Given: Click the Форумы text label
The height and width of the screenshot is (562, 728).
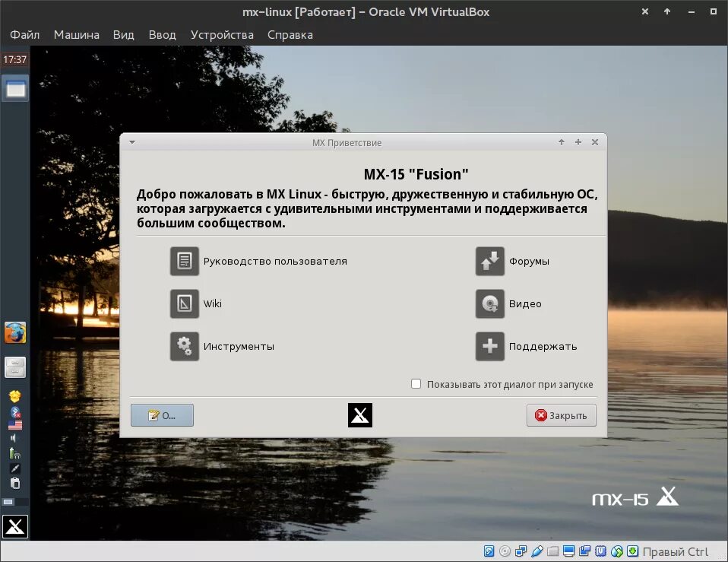Looking at the screenshot, I should [x=530, y=261].
